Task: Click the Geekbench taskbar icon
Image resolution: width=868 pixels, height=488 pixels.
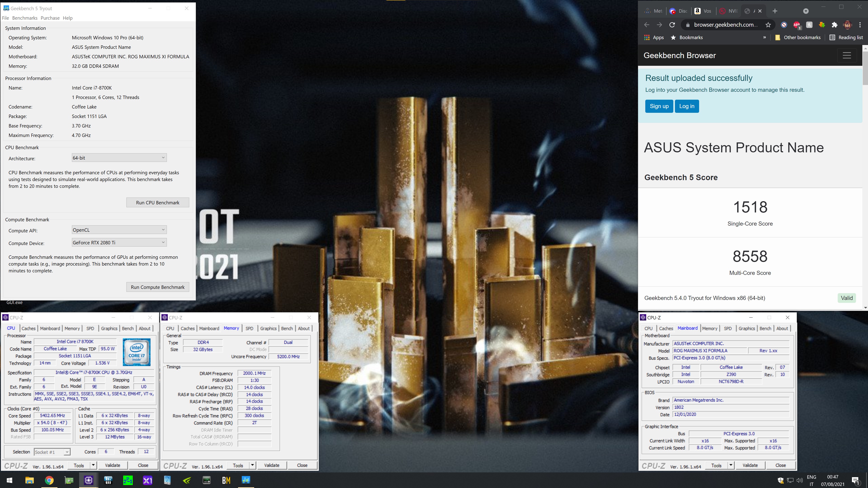Action: [x=246, y=480]
